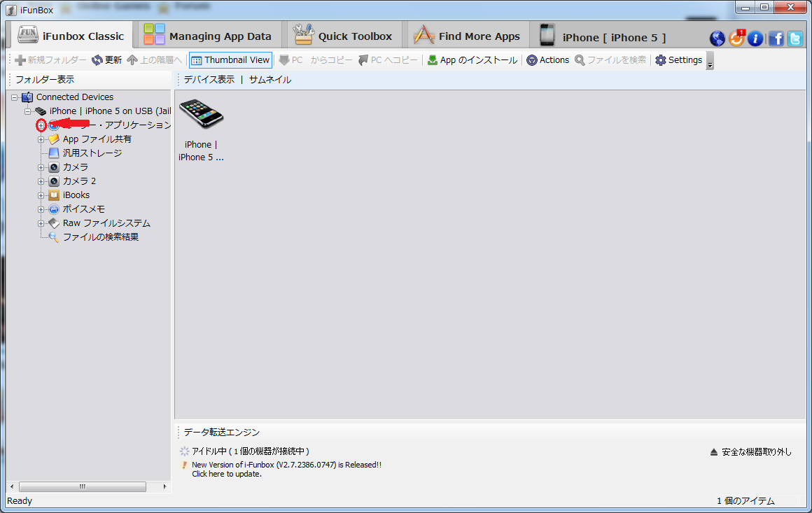Click サムネイル breadcrumb label
The width and height of the screenshot is (812, 513).
coord(269,79)
